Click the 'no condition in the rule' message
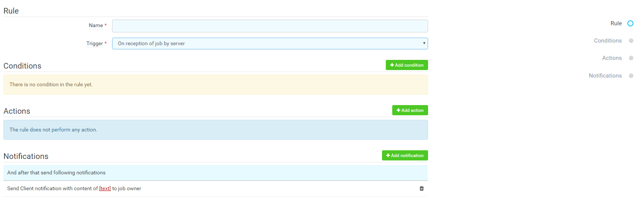Viewport: 644px width, 200px height. click(x=51, y=85)
